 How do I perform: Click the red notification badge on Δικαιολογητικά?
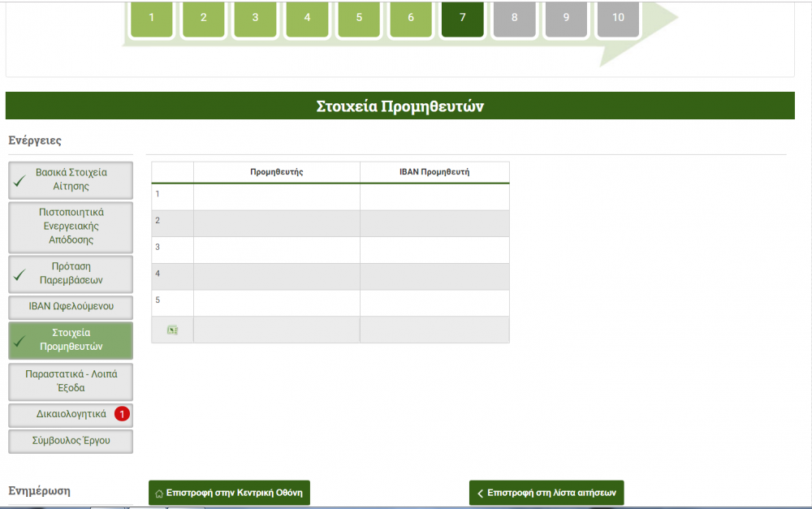point(122,414)
